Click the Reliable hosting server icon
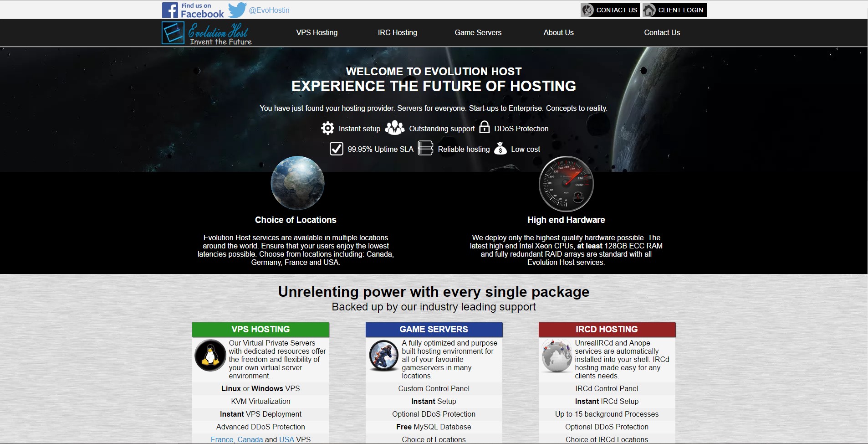The height and width of the screenshot is (444, 868). (x=425, y=148)
